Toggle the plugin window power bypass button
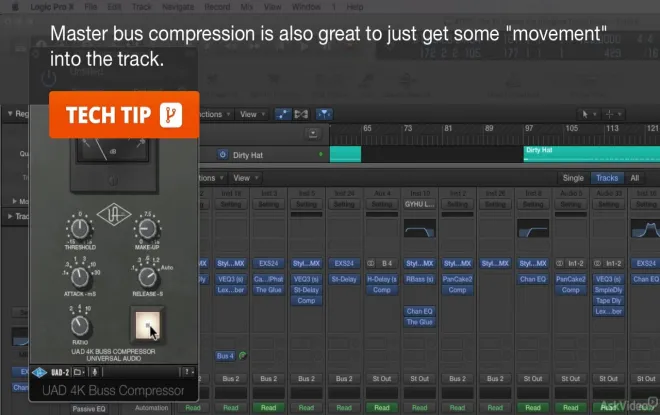 coord(49,78)
